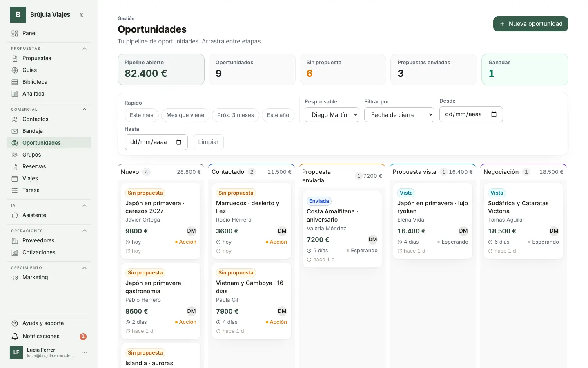588x368 pixels.
Task: Select Oportunidades in the sidebar
Action: coord(49,143)
